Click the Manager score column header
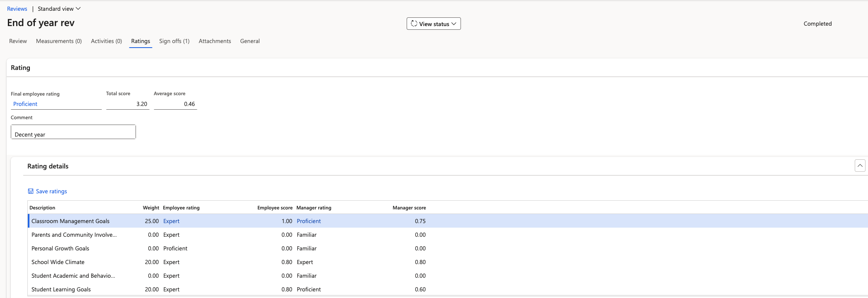The image size is (868, 298). tap(409, 208)
